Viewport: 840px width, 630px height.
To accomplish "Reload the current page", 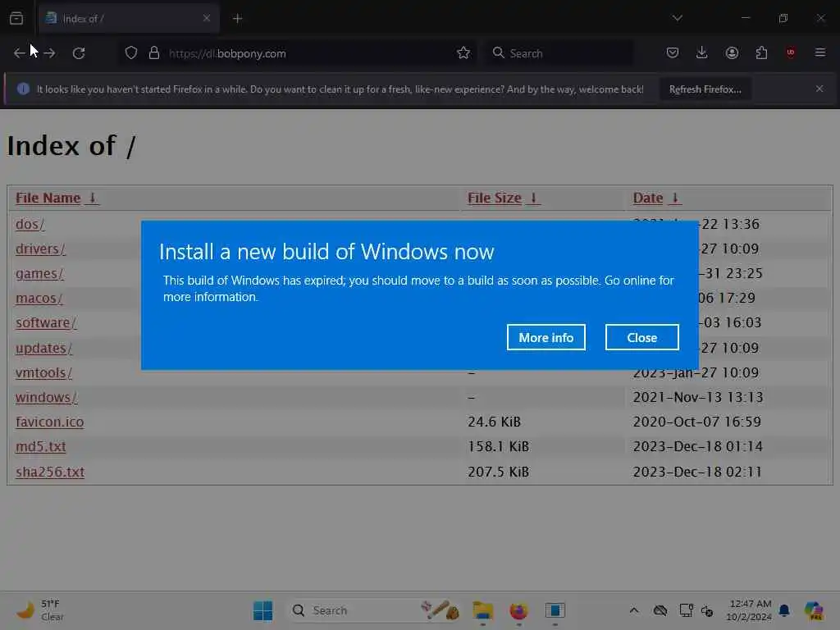I will [79, 53].
